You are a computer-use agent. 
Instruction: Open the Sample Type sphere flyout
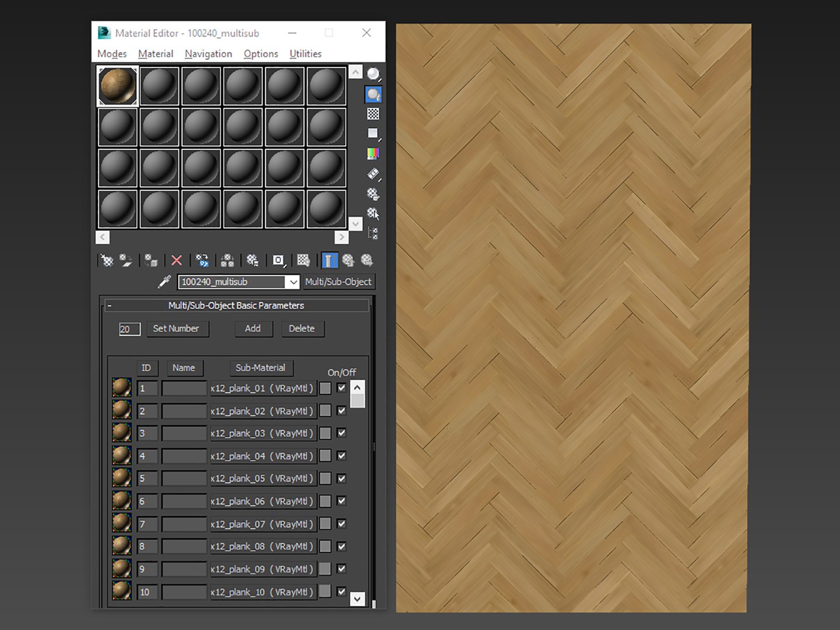click(x=373, y=74)
